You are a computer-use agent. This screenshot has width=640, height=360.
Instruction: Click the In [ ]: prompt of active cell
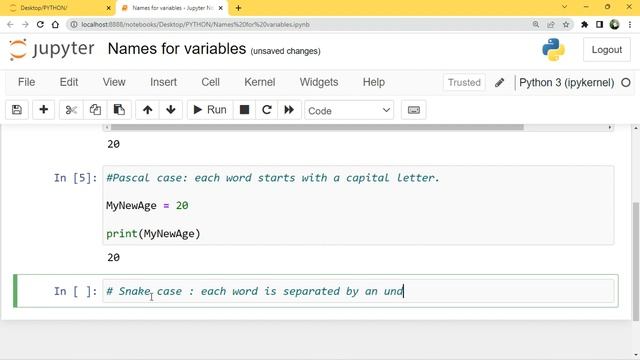(76, 291)
